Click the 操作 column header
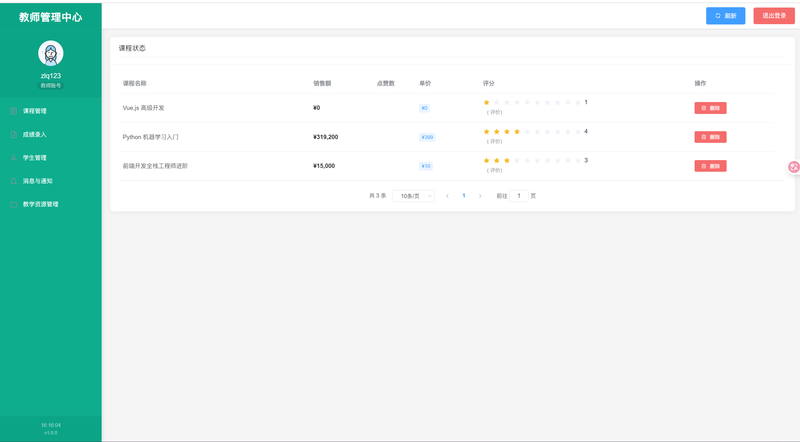 [700, 83]
